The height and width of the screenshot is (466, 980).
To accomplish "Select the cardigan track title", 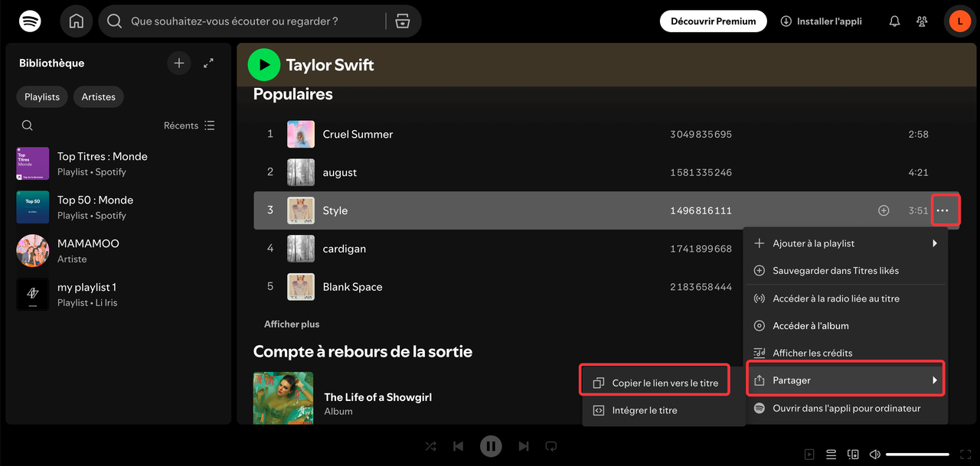I will pos(345,249).
